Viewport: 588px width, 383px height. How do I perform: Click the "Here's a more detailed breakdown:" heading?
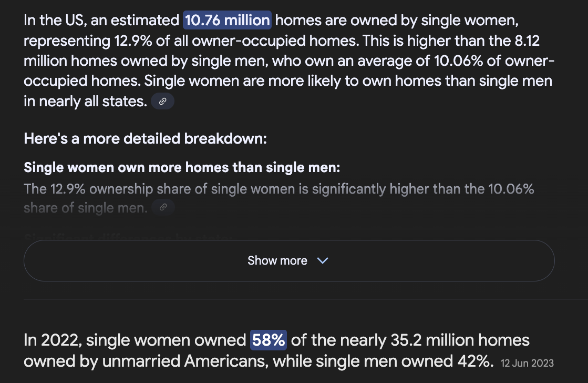point(145,138)
